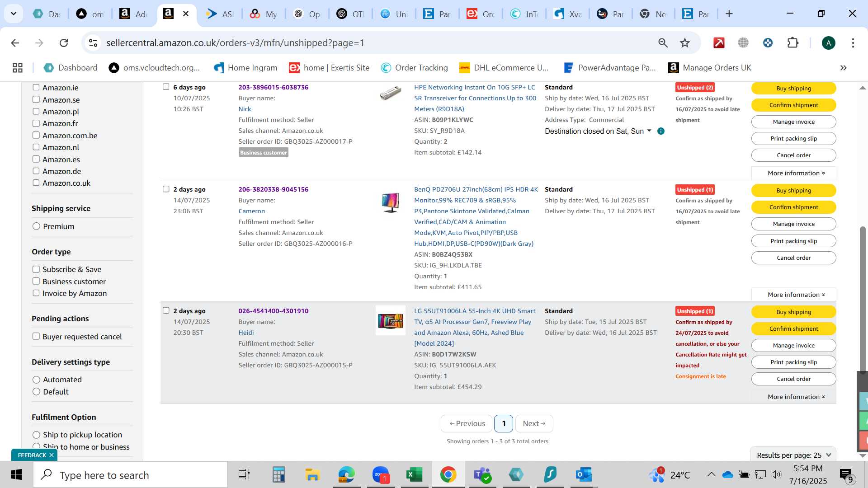Image resolution: width=868 pixels, height=488 pixels.
Task: Show more bookmarks with double chevron
Action: 843,68
